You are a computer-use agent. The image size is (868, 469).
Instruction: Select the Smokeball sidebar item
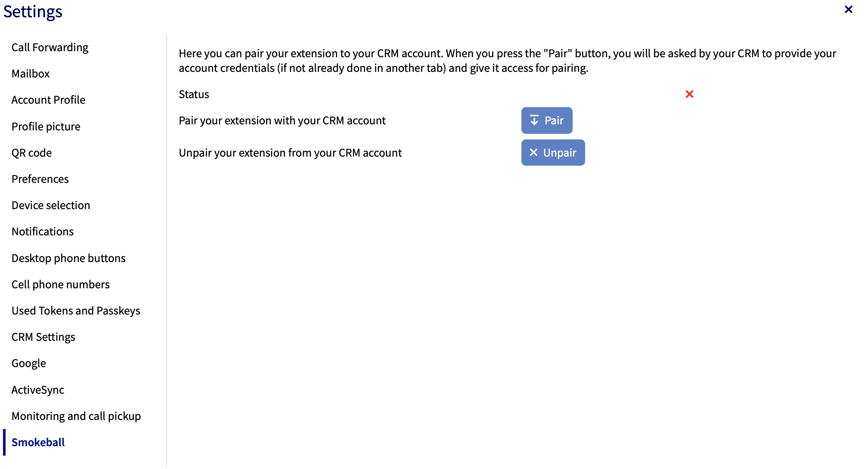coord(38,442)
